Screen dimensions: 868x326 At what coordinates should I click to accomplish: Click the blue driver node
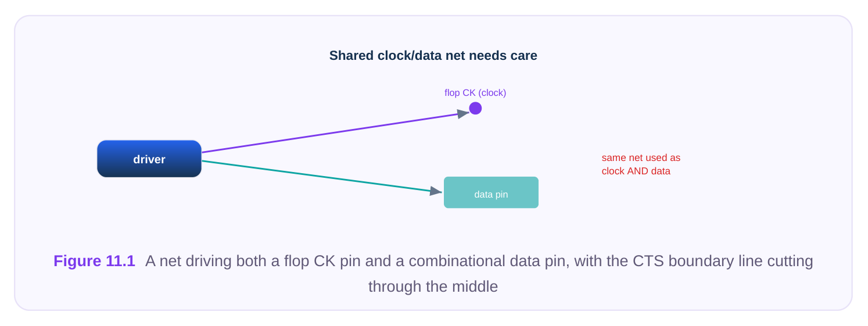[149, 159]
